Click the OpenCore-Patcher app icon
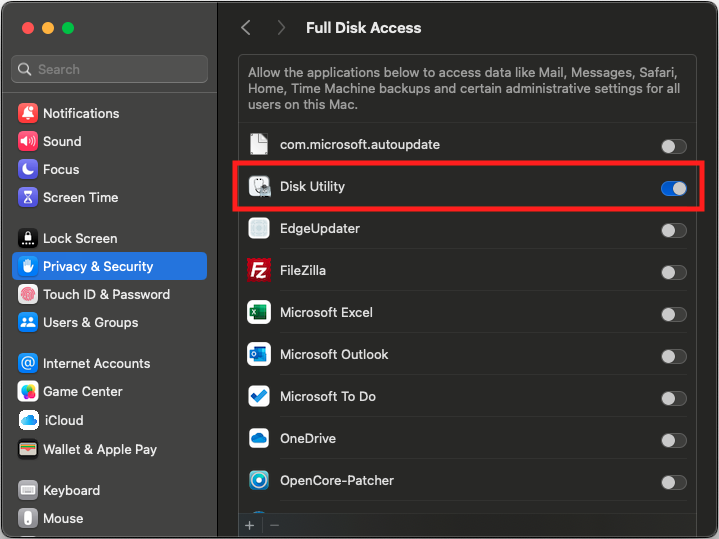This screenshot has width=719, height=539. point(259,480)
